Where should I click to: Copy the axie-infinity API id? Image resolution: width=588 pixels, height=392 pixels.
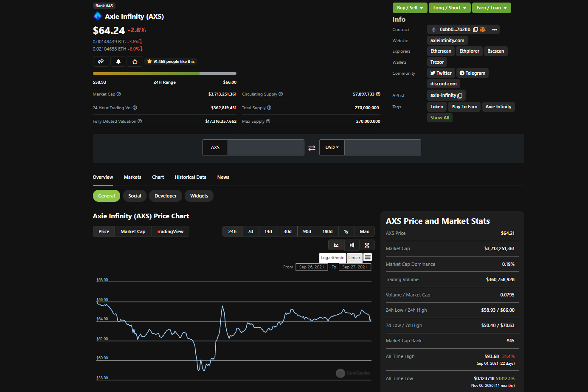460,96
